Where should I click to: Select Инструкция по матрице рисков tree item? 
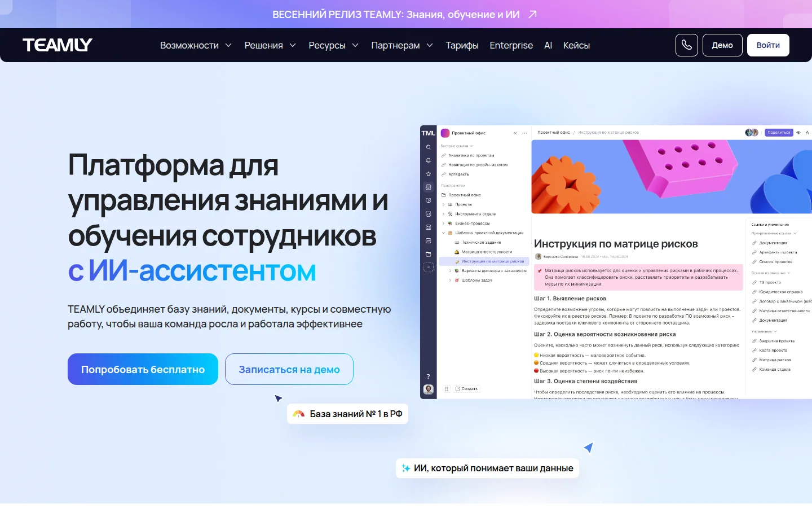click(x=484, y=261)
